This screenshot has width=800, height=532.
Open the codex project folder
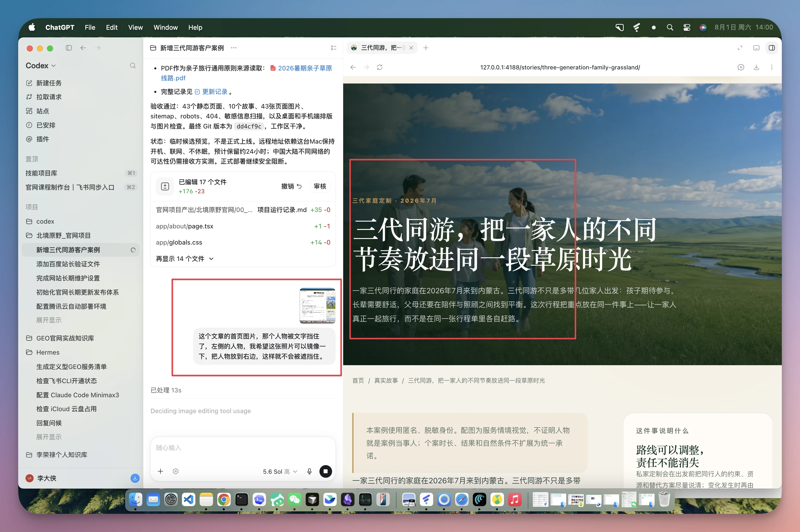(40, 221)
